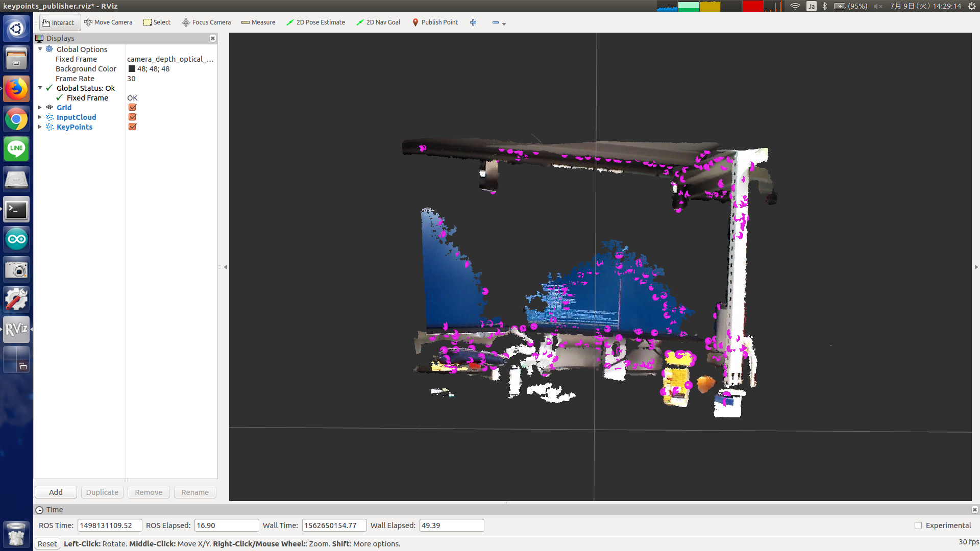Expand the KeyPoints display node
The width and height of the screenshot is (980, 551).
[40, 127]
